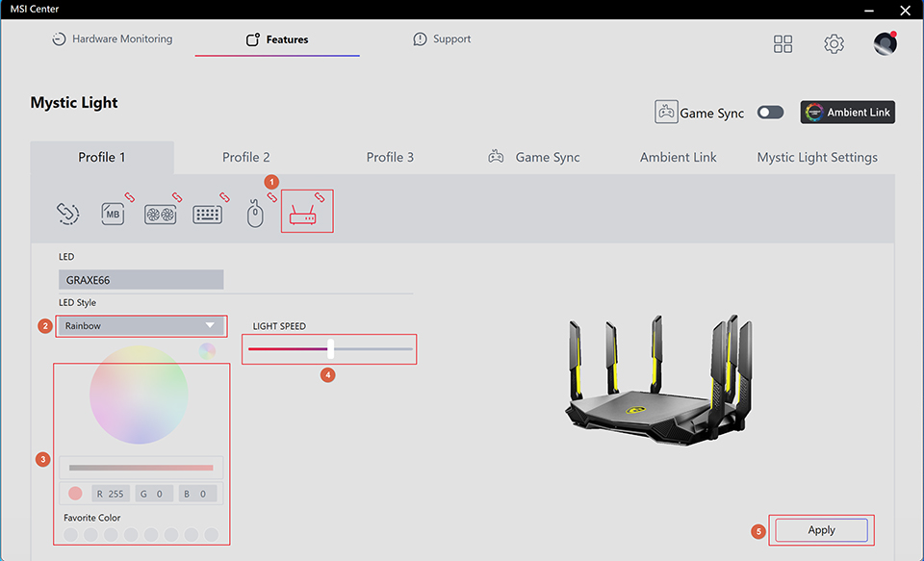Click the R value field showing 255
This screenshot has height=561, width=924.
tap(110, 494)
